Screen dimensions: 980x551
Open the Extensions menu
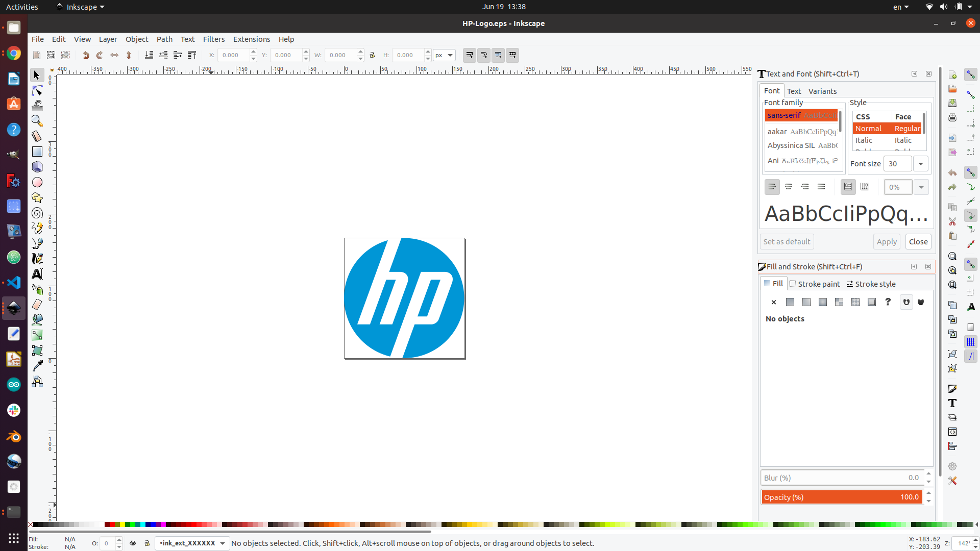click(252, 39)
